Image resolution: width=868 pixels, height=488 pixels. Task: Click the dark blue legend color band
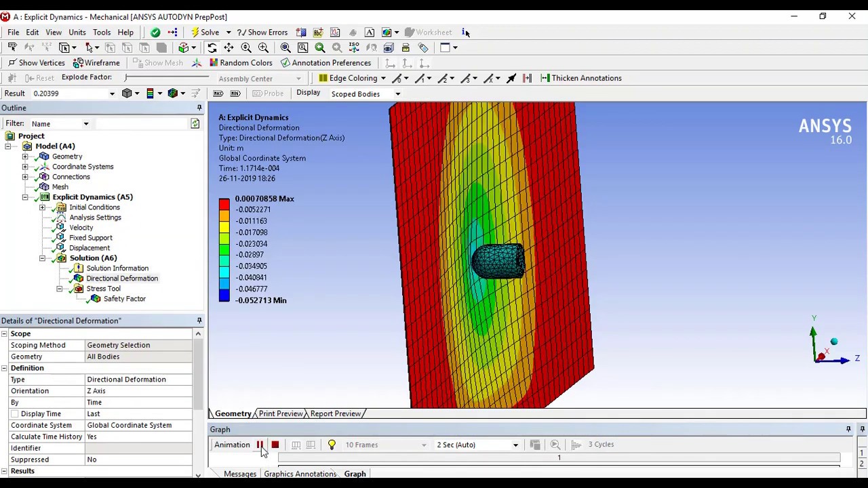pyautogui.click(x=224, y=296)
